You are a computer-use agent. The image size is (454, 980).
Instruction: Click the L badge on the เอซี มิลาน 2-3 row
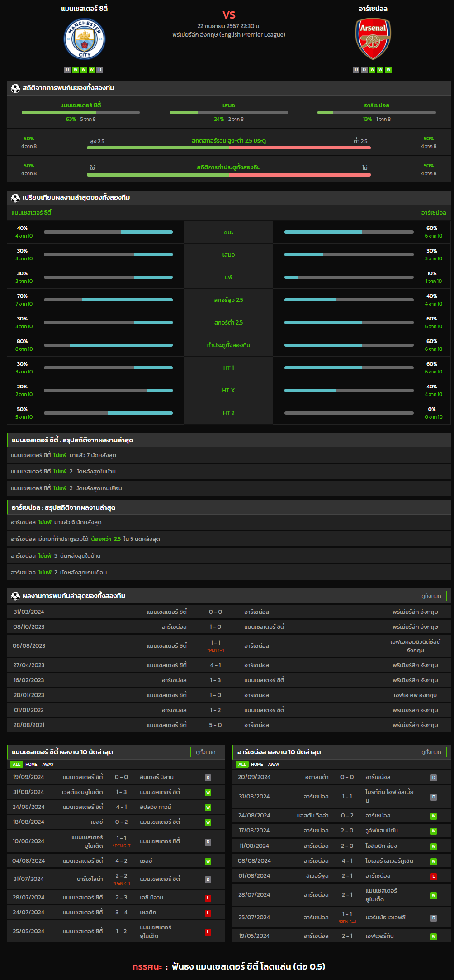point(208,898)
